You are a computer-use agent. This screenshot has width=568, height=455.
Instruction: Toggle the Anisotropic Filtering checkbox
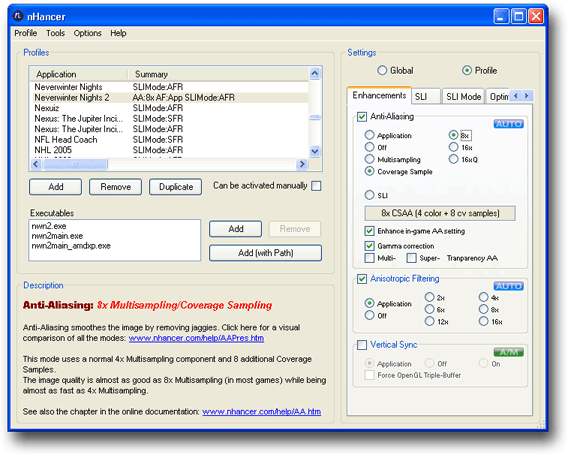pyautogui.click(x=362, y=279)
